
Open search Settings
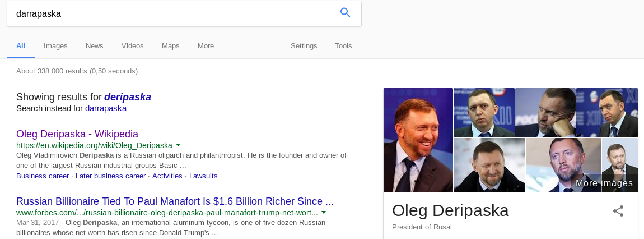304,46
